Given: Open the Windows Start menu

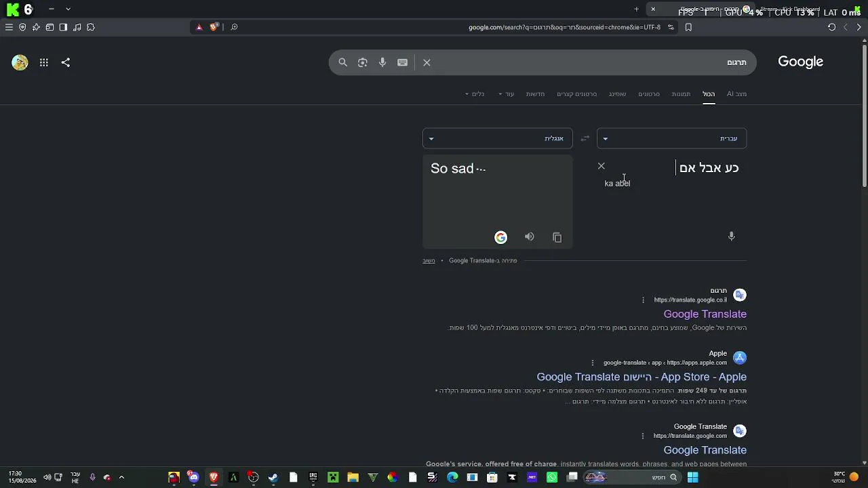Looking at the screenshot, I should pos(692,477).
